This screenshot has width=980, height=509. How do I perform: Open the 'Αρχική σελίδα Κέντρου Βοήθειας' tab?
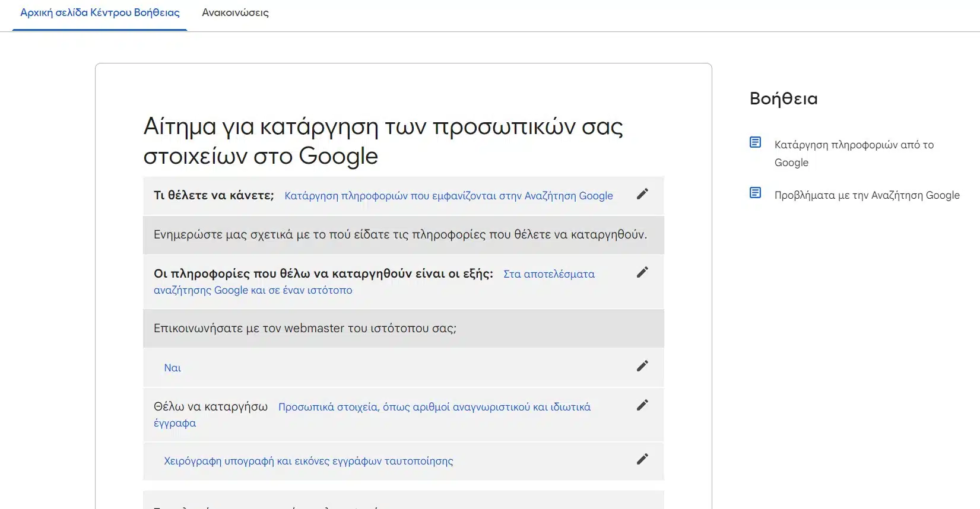tap(100, 12)
